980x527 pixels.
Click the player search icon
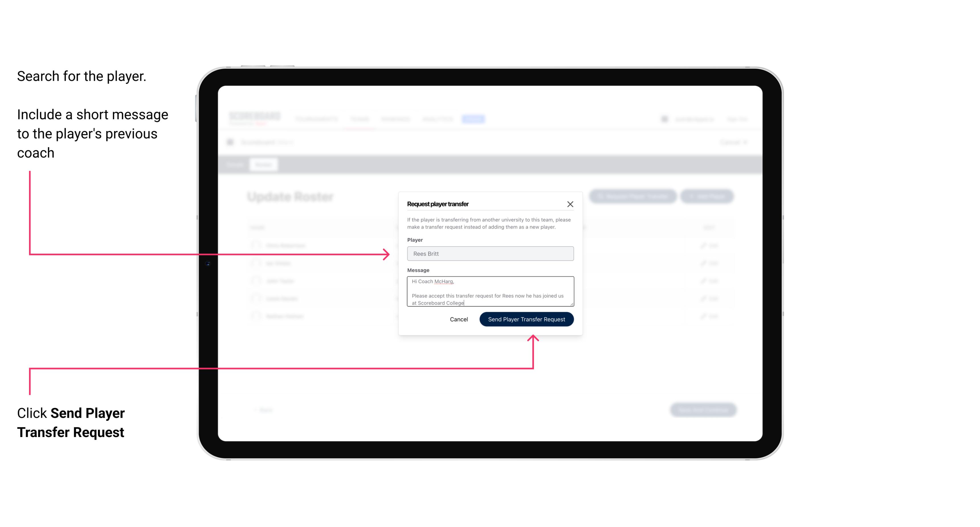(x=490, y=254)
